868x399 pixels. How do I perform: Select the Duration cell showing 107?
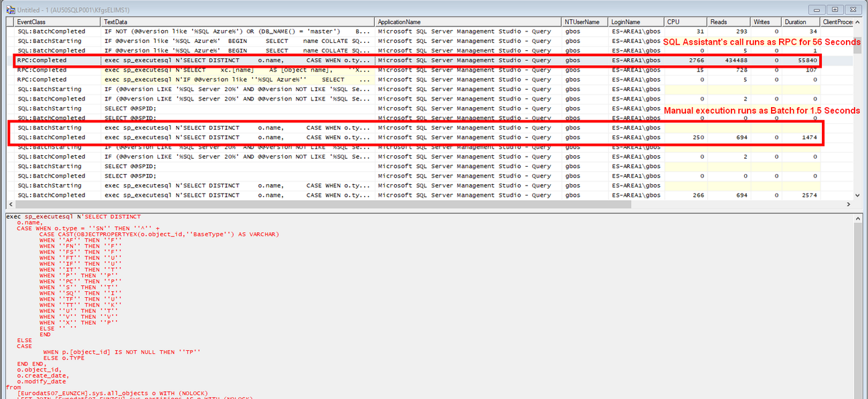click(801, 70)
